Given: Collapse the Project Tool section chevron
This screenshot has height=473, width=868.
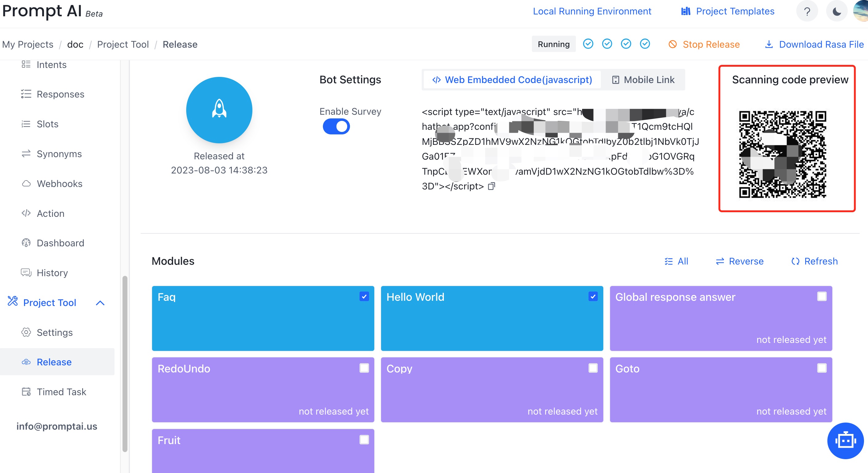Looking at the screenshot, I should pyautogui.click(x=100, y=303).
